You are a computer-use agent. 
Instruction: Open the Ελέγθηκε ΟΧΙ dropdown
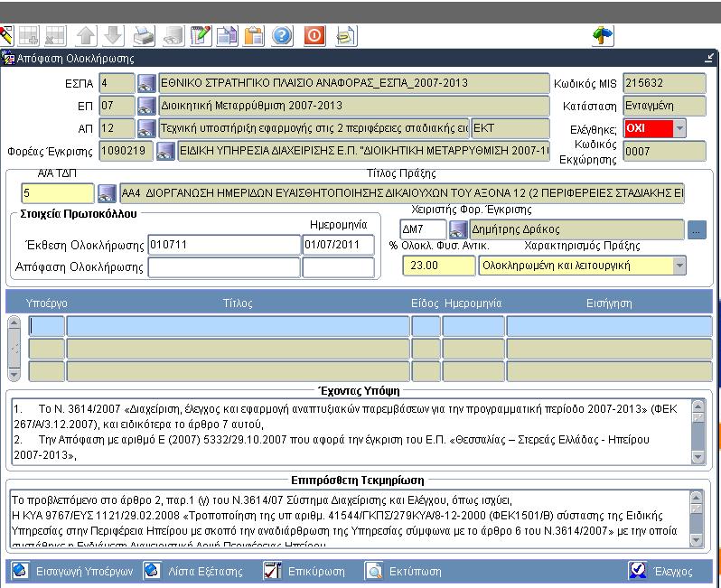(x=679, y=128)
